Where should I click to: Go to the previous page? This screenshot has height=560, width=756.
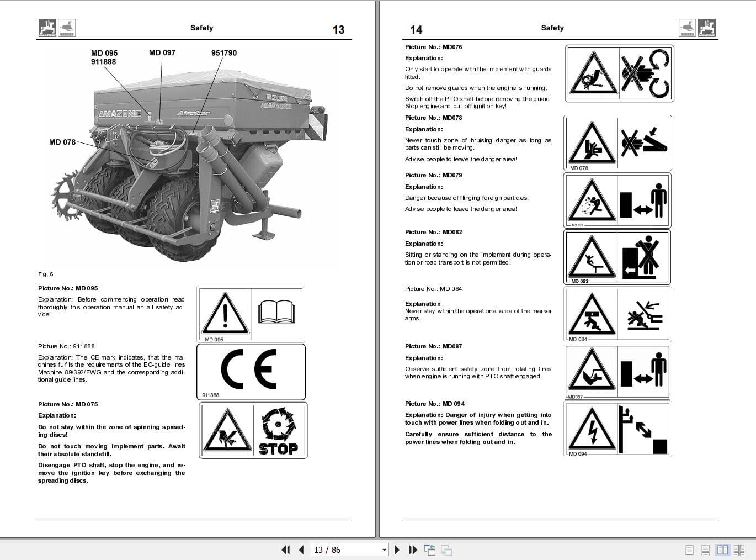(x=301, y=550)
